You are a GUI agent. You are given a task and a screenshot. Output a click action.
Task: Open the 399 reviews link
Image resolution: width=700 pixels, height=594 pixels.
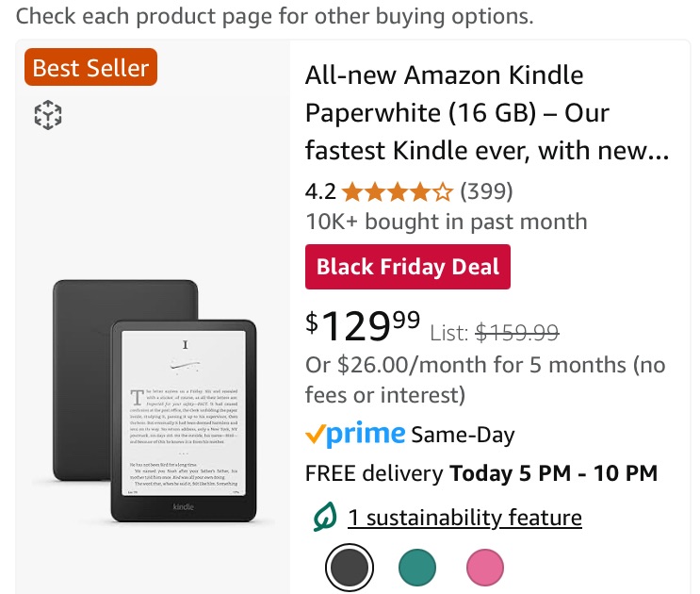pyautogui.click(x=486, y=192)
